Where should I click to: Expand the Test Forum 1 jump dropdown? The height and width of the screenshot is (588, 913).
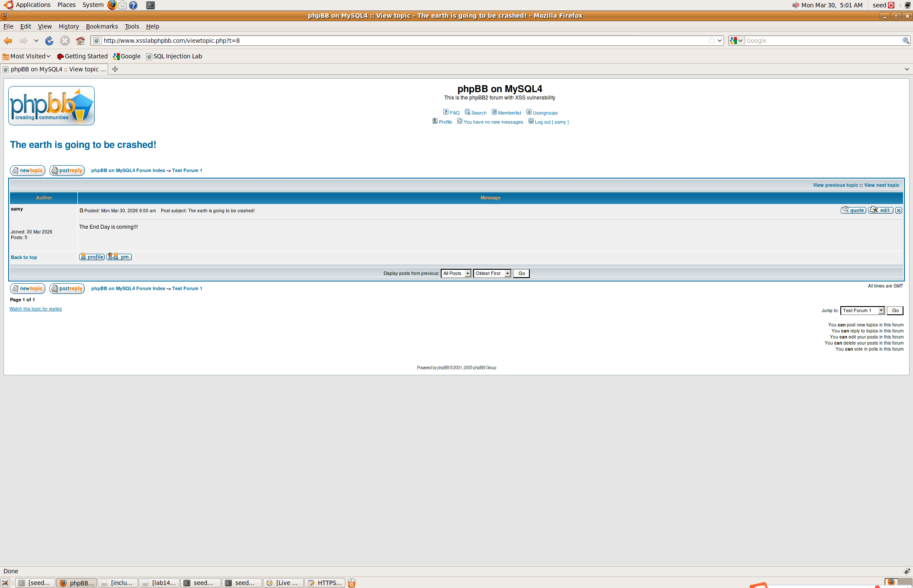[x=863, y=310]
